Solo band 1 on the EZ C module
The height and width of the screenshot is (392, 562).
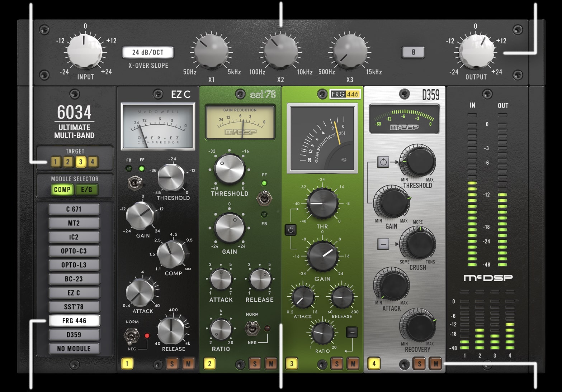pyautogui.click(x=172, y=364)
